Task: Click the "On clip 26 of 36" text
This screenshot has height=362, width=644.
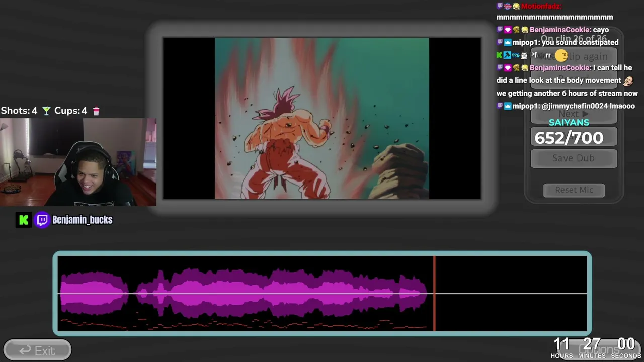Action: 574,38
